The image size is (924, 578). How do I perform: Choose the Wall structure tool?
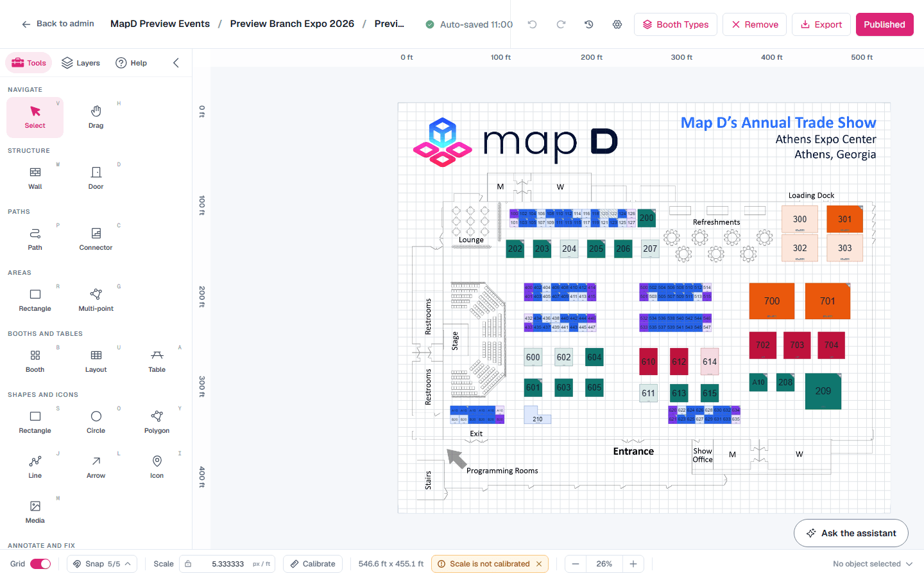coord(35,178)
